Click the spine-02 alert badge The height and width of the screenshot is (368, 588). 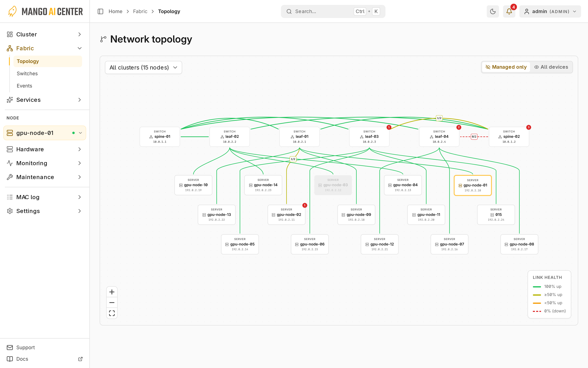pyautogui.click(x=529, y=127)
